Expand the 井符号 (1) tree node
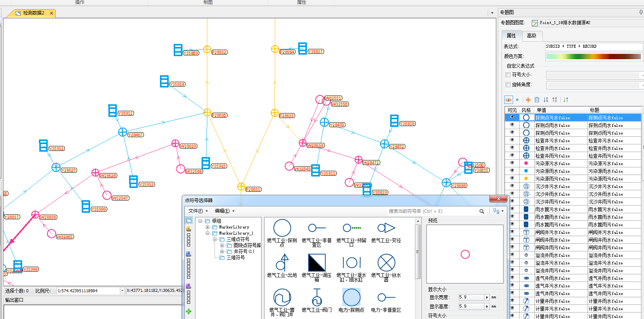Image resolution: width=644 pixels, height=319 pixels. (x=222, y=251)
